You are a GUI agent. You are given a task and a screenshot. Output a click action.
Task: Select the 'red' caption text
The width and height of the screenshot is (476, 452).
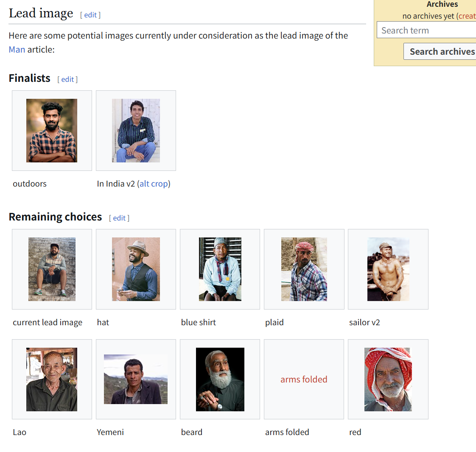(355, 432)
